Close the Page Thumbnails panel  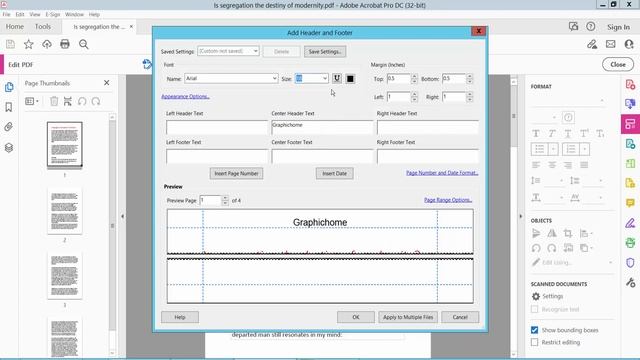[107, 83]
